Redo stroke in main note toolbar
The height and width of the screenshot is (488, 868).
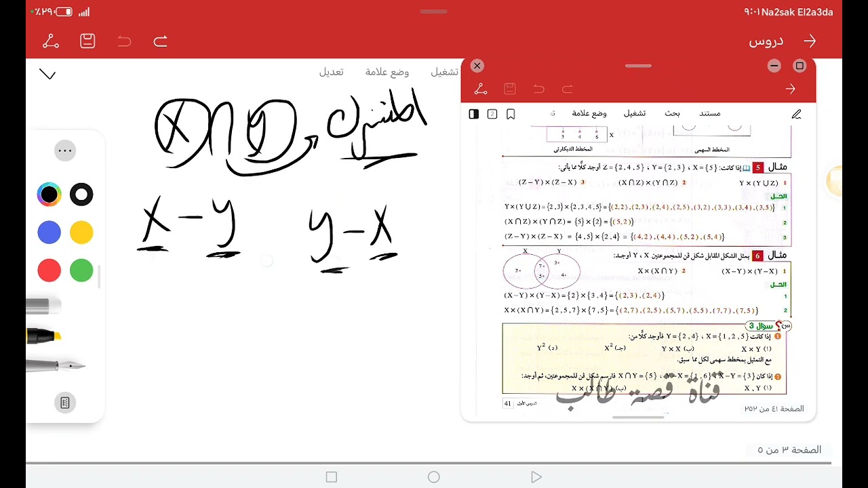pyautogui.click(x=161, y=42)
